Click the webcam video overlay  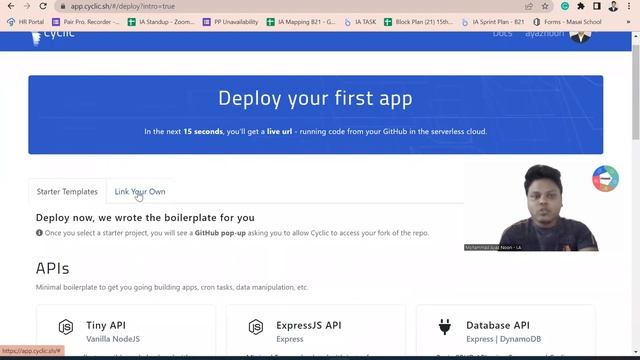[x=531, y=207]
